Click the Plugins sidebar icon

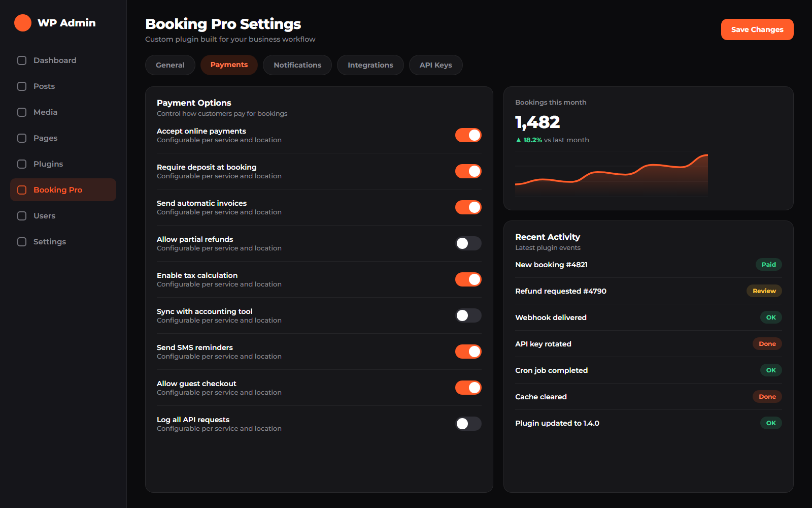pos(22,164)
